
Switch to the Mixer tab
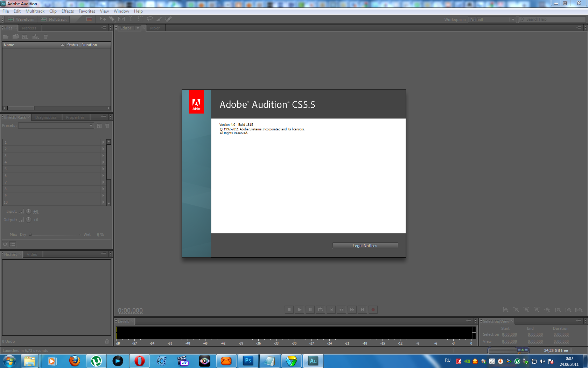(155, 28)
